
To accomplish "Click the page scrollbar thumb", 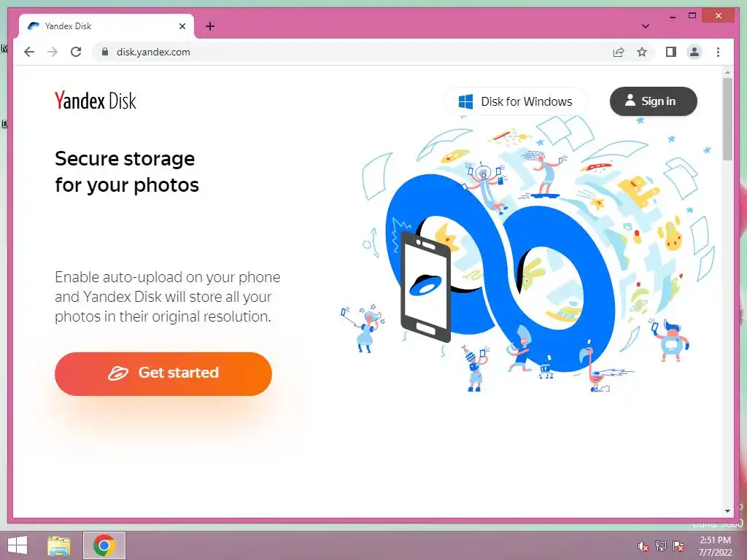I will pyautogui.click(x=727, y=119).
